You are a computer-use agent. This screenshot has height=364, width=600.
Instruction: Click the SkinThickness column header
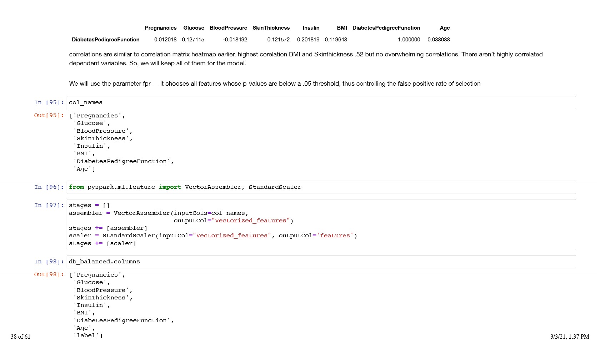tap(271, 28)
